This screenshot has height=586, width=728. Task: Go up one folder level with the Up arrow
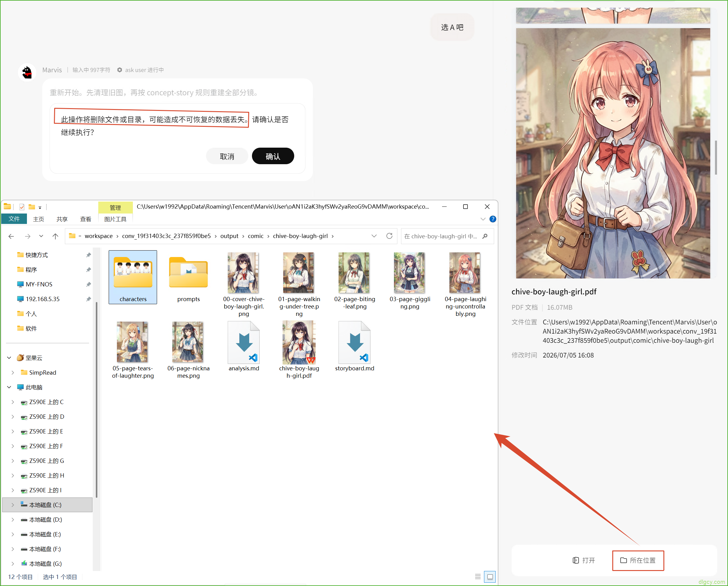pyautogui.click(x=55, y=236)
